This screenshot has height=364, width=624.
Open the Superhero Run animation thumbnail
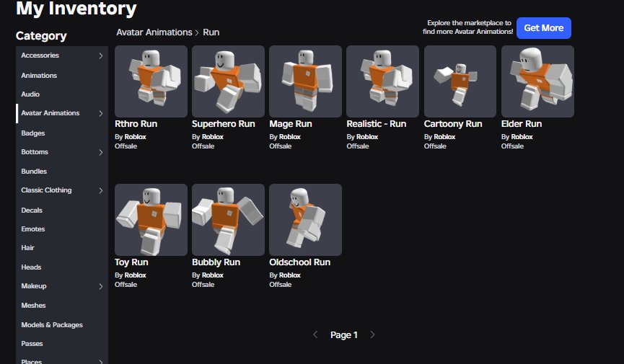tap(228, 81)
